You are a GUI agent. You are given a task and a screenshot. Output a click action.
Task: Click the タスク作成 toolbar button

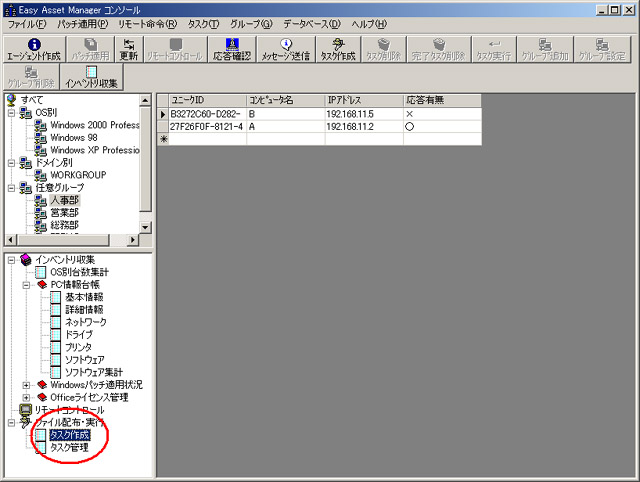(338, 50)
